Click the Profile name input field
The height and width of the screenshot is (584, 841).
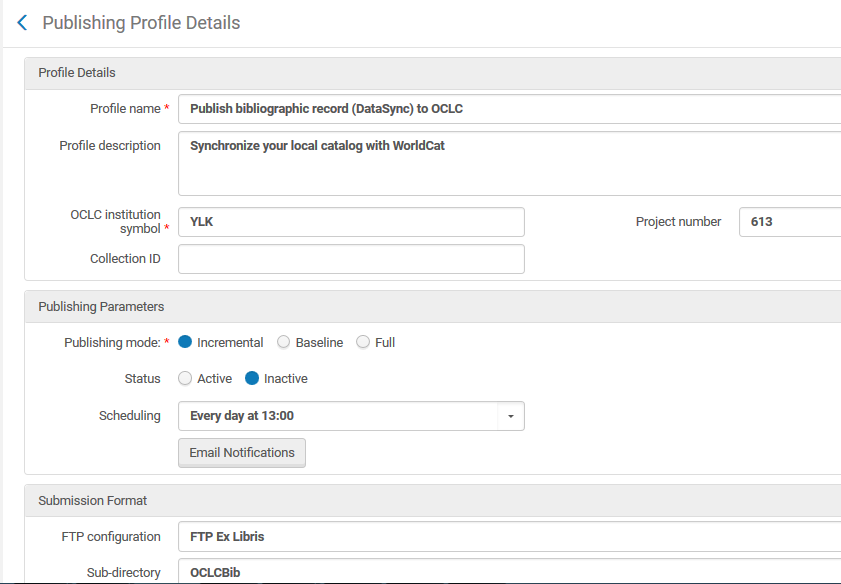pos(508,108)
